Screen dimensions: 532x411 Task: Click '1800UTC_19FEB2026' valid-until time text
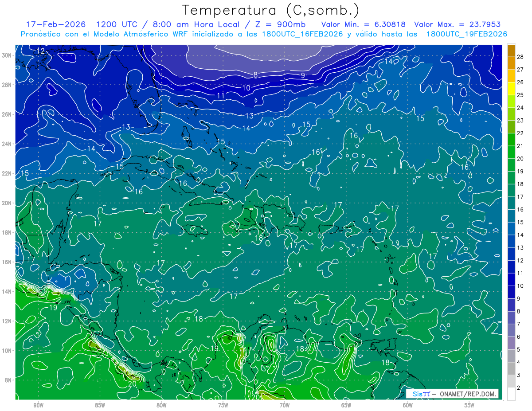click(467, 34)
